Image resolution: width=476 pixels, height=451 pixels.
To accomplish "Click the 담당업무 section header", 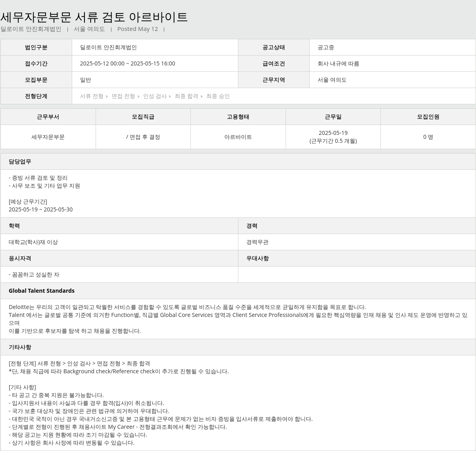I will [238, 161].
